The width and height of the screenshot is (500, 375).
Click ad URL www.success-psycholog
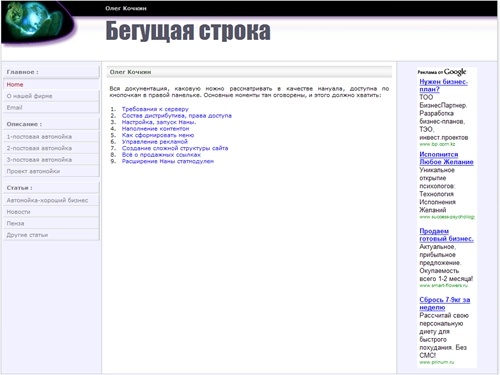[x=447, y=217]
